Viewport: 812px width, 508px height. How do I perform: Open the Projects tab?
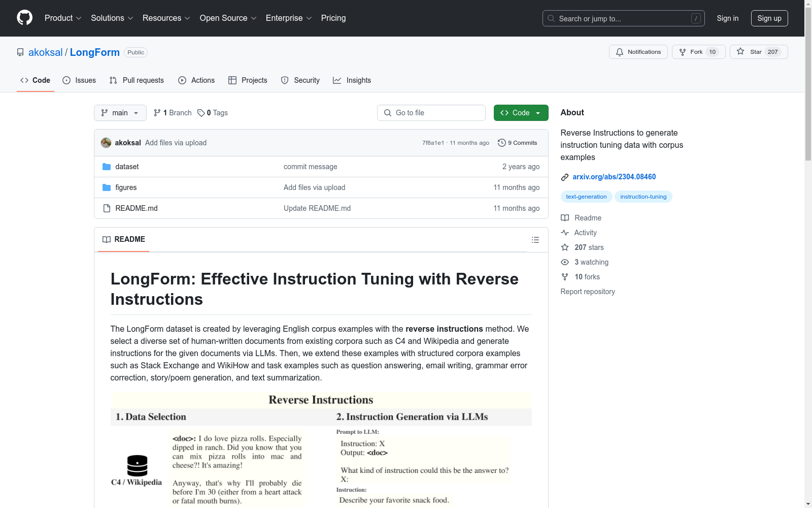tap(248, 80)
